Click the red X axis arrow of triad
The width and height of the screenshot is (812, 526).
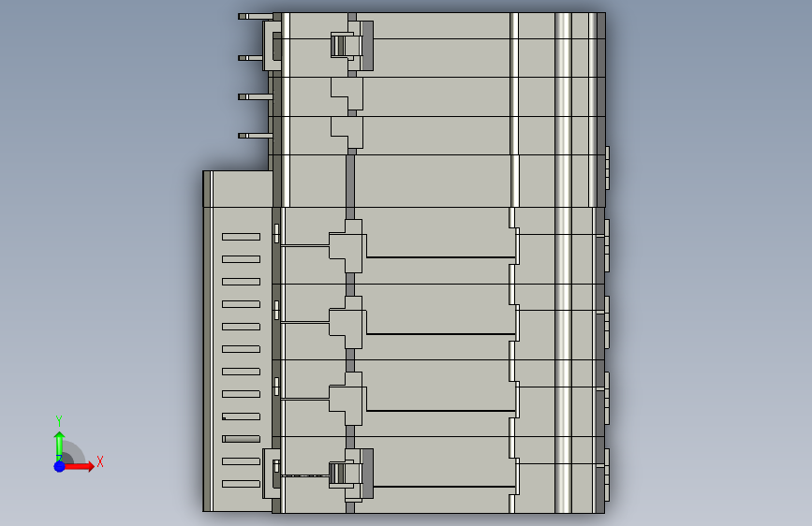pyautogui.click(x=79, y=466)
